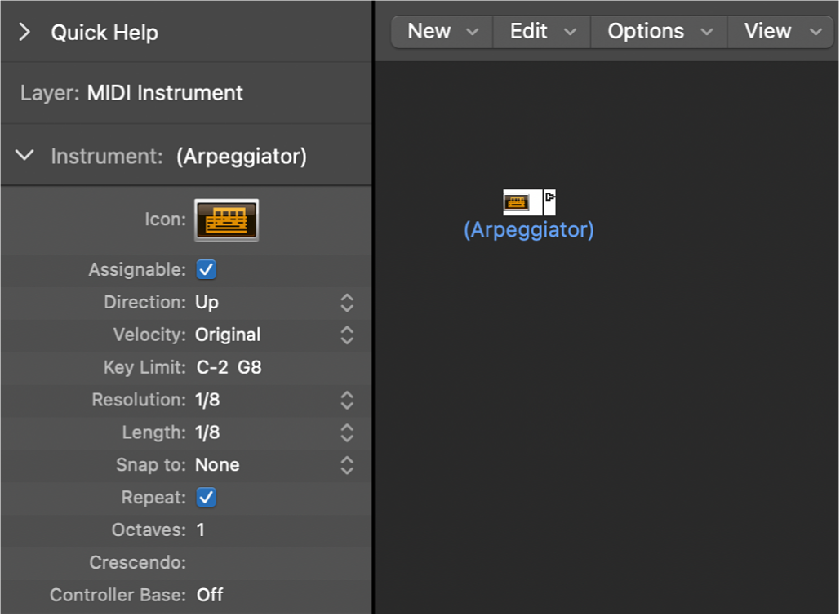Image resolution: width=840 pixels, height=616 pixels.
Task: Open the Edit menu
Action: 540,31
